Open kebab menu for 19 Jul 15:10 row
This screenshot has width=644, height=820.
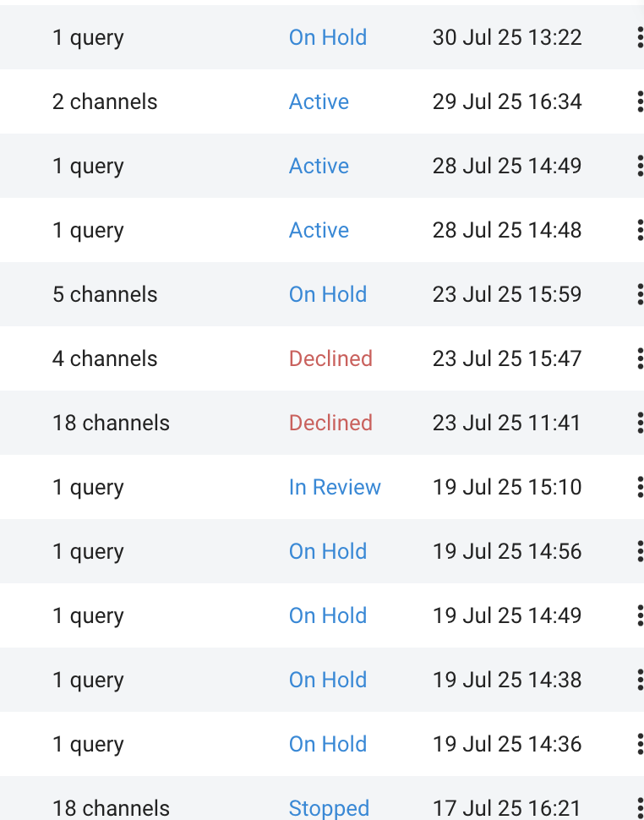(x=639, y=487)
